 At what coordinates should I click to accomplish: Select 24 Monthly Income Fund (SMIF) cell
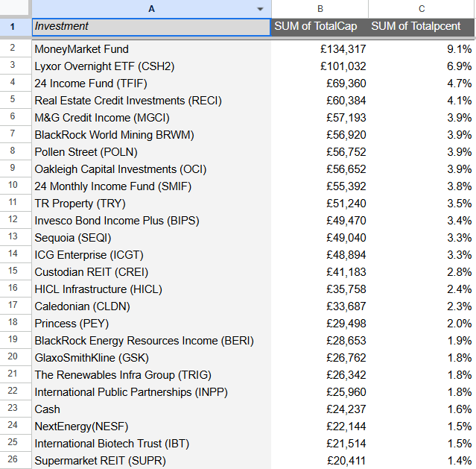click(151, 186)
